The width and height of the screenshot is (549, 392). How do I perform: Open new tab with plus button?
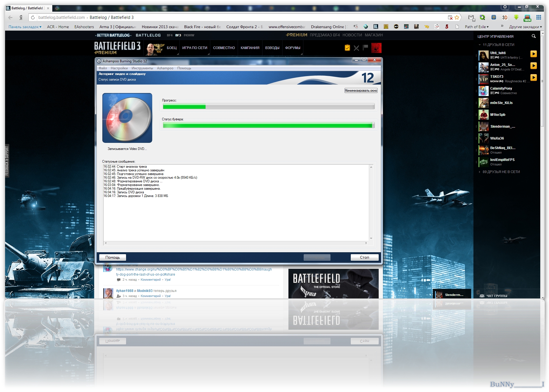click(x=57, y=8)
